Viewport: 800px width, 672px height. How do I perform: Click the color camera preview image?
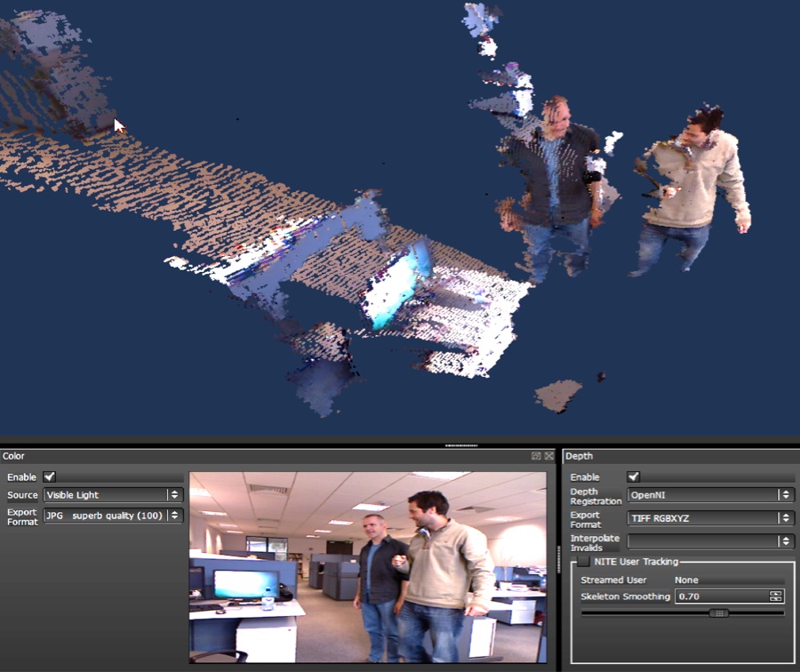(368, 567)
